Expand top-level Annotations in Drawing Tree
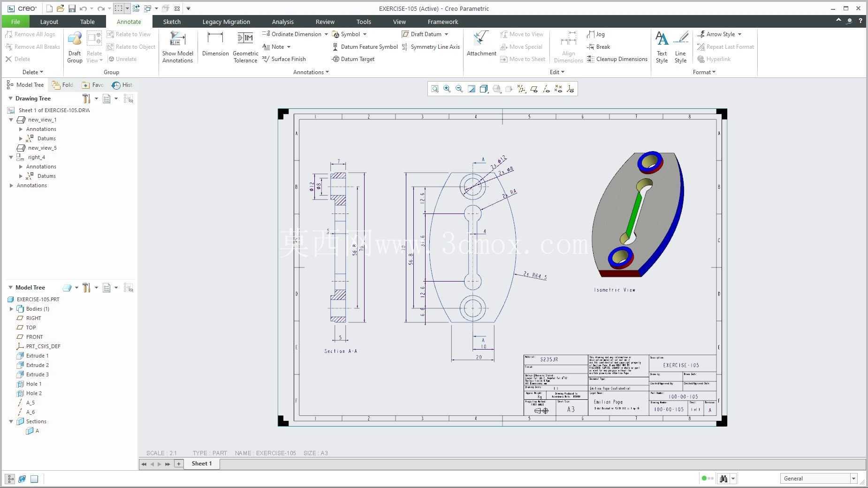Screen dimensions: 868x488 (x=11, y=185)
